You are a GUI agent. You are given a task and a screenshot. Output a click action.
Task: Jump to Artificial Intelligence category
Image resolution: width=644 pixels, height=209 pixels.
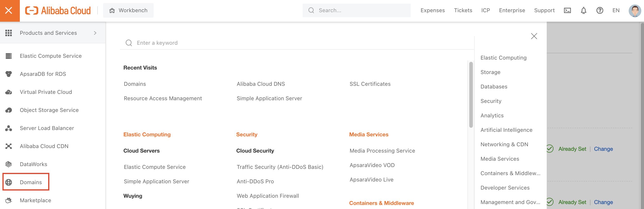[x=506, y=130]
